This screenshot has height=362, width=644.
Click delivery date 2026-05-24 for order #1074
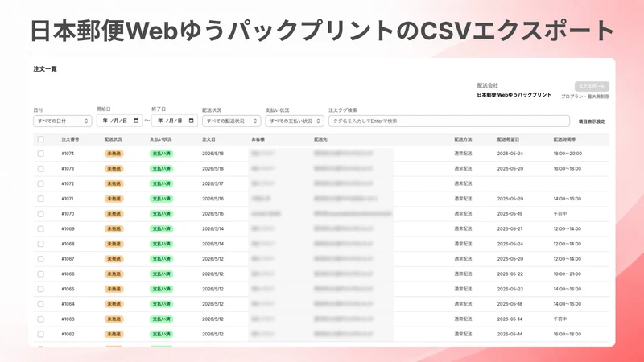[510, 154]
